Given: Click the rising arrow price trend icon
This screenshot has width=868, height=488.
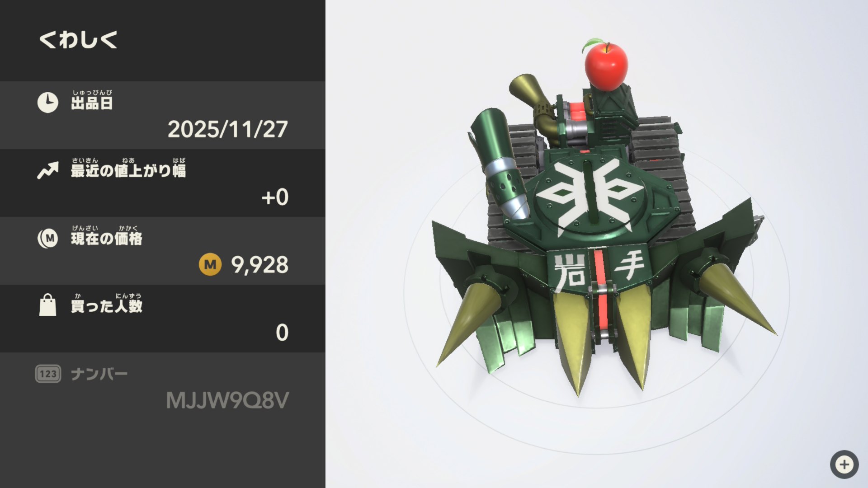Looking at the screenshot, I should [47, 170].
